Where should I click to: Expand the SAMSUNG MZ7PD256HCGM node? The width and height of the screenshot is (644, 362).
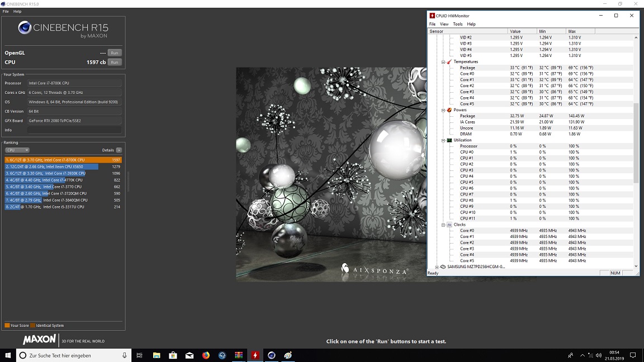(x=437, y=267)
